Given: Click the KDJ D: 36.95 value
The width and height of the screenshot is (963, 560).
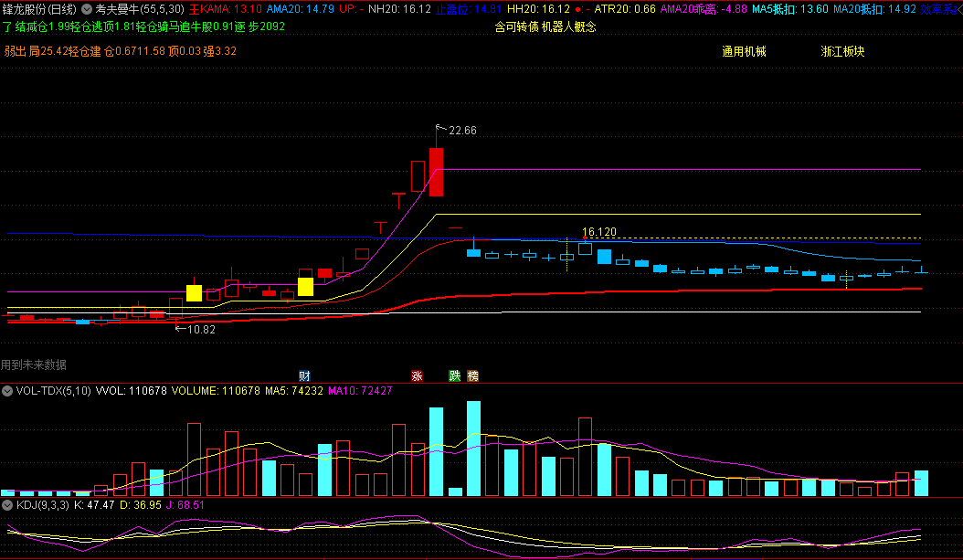Looking at the screenshot, I should pyautogui.click(x=140, y=505).
